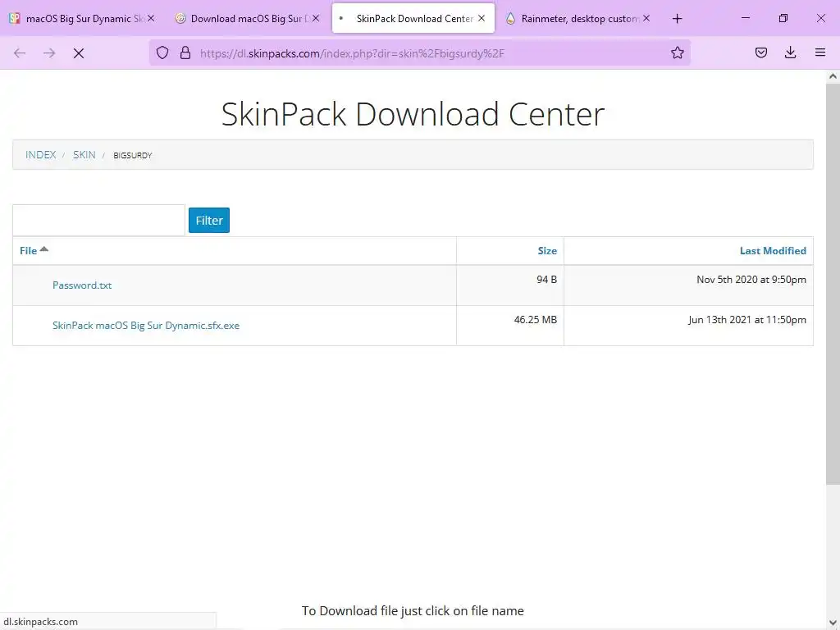This screenshot has width=840, height=630.
Task: Click the File sort arrow indicator
Action: (44, 249)
